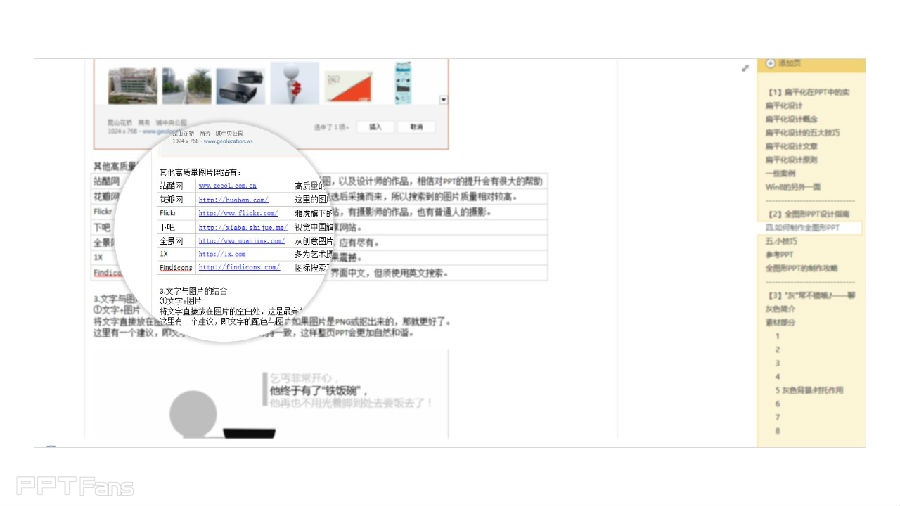900x506 pixels.
Task: Click table cell text 界面中文,但须使用英文搜索
Action: [390, 273]
